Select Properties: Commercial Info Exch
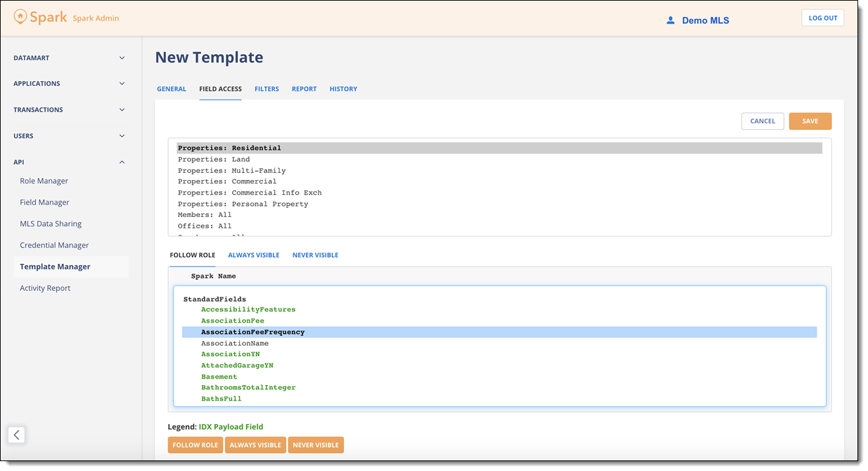Image resolution: width=868 pixels, height=471 pixels. click(x=500, y=193)
